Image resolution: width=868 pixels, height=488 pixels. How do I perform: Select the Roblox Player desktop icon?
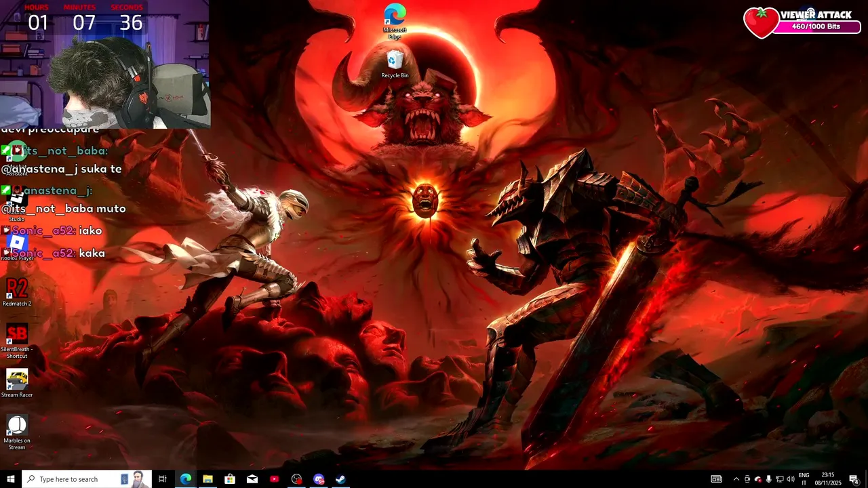17,247
